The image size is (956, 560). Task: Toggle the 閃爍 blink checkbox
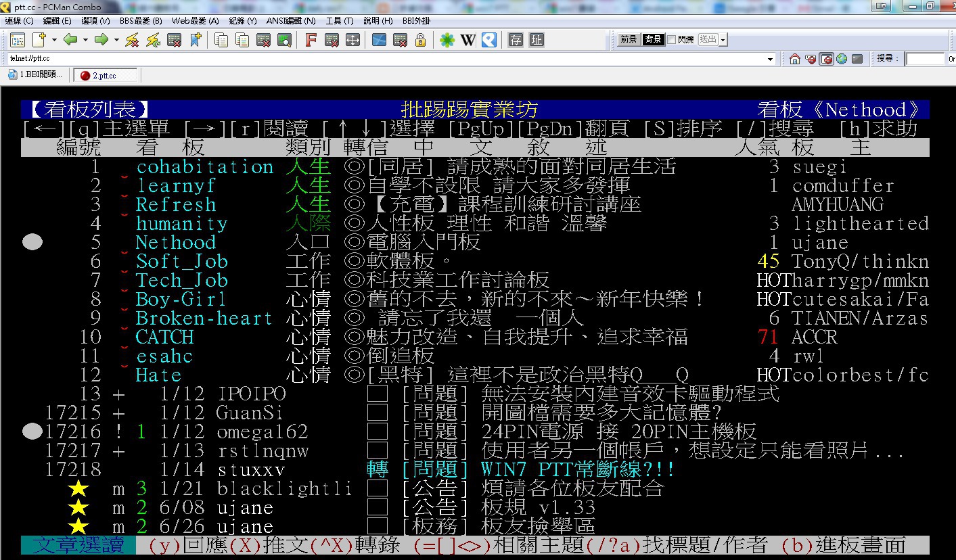click(x=671, y=40)
